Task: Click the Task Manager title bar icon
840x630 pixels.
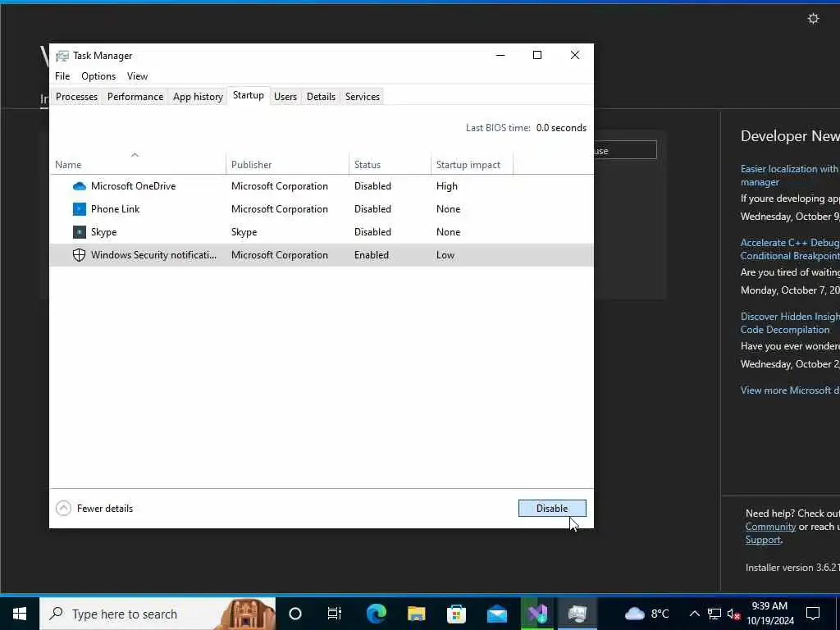Action: pyautogui.click(x=62, y=56)
